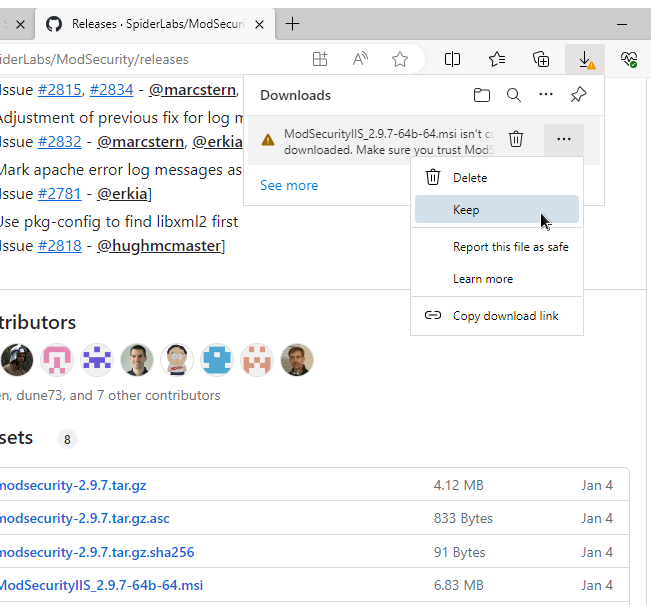
Task: Open the Downloads toolbar button
Action: [x=585, y=59]
